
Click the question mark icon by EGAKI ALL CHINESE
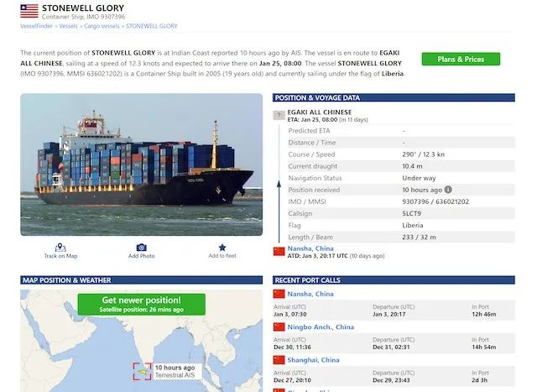(x=279, y=115)
